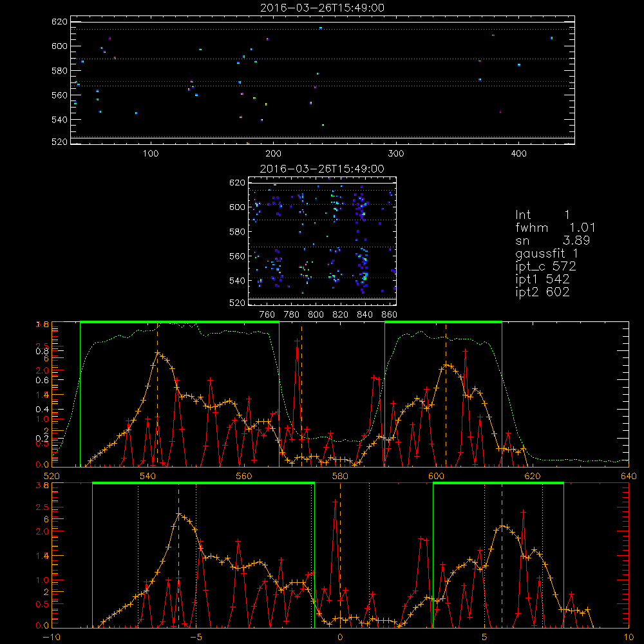This screenshot has height=644, width=644.
Task: Click the '5' x-axis label of the bottom plot
Action: point(485,637)
